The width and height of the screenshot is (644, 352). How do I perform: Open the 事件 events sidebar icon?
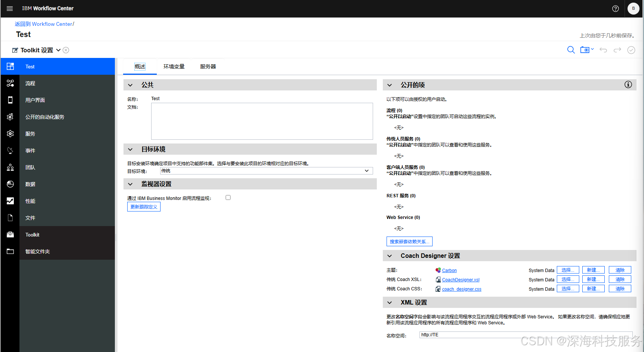(10, 151)
